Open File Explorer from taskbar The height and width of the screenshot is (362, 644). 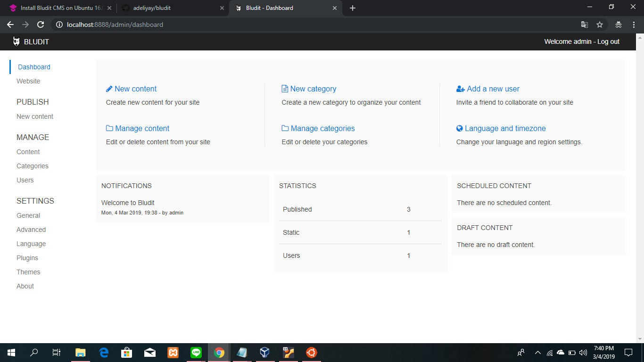pos(81,353)
